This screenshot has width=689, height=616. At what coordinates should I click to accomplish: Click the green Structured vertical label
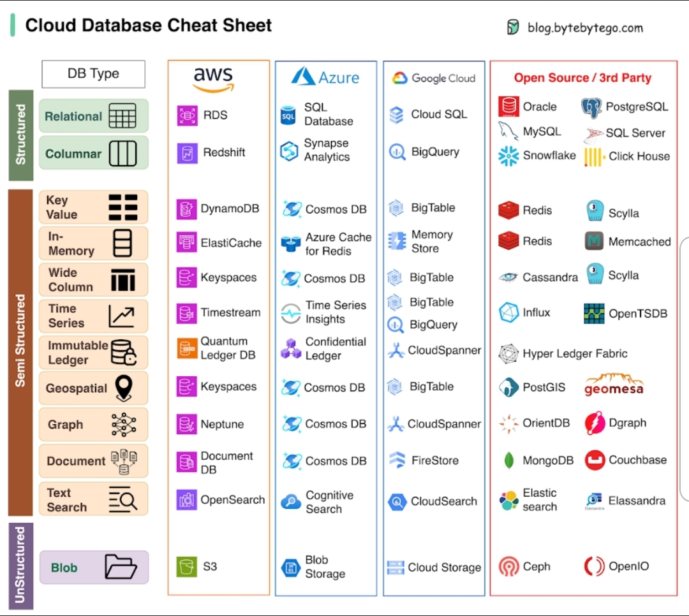20,135
